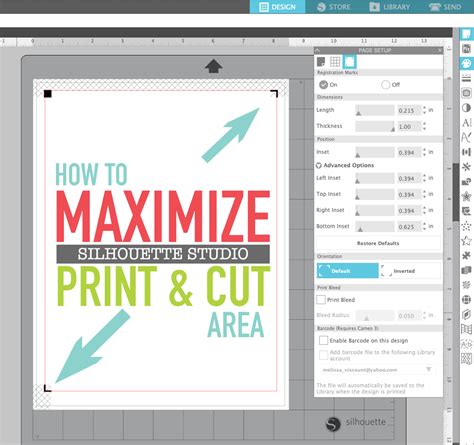This screenshot has width=474, height=445.
Task: Select Default orientation
Action: pyautogui.click(x=348, y=271)
